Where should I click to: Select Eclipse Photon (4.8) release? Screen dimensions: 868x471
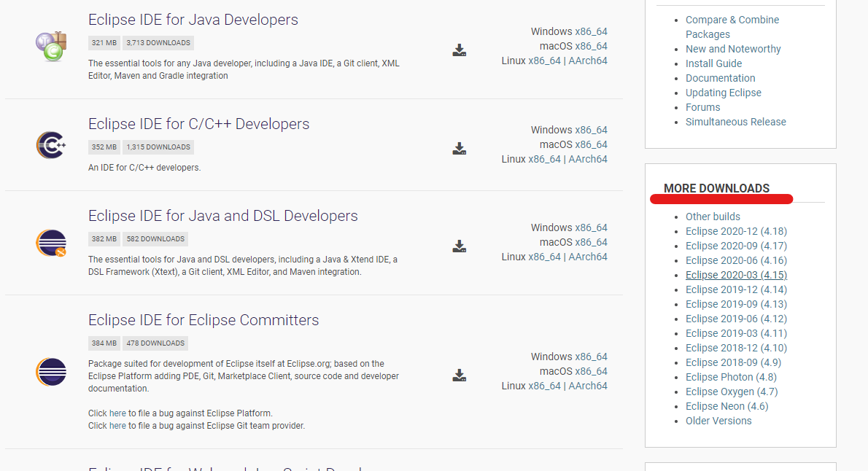(x=732, y=377)
